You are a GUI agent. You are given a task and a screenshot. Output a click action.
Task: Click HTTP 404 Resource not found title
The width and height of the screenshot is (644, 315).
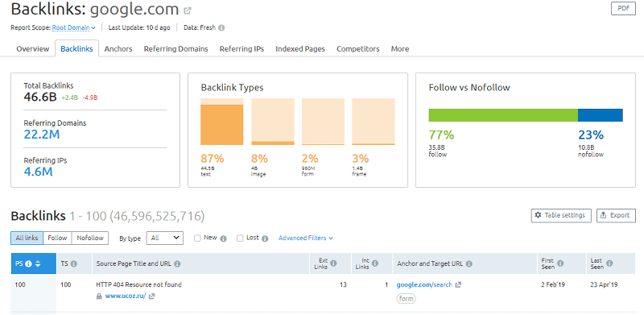[x=138, y=284]
